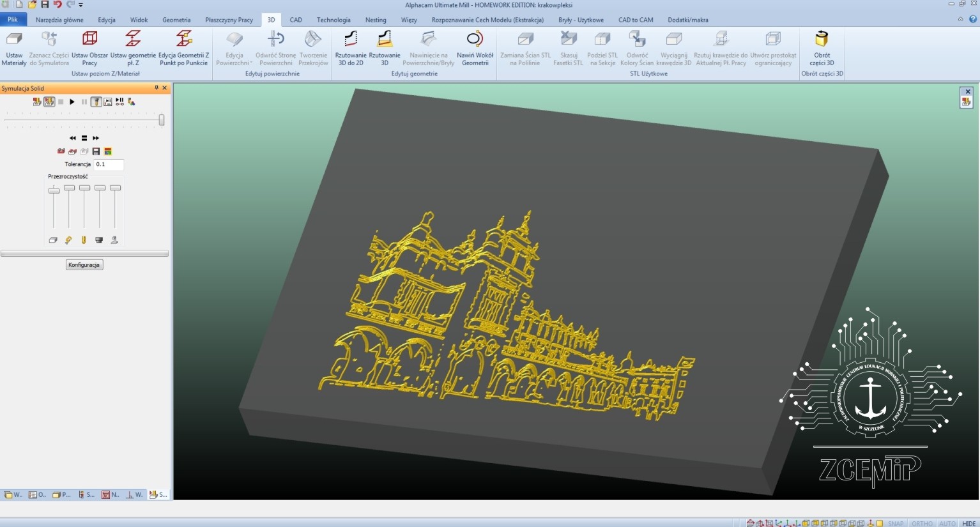980x527 pixels.
Task: Open Edycja Geometrii Z Punkt po Punkcie
Action: (x=184, y=49)
